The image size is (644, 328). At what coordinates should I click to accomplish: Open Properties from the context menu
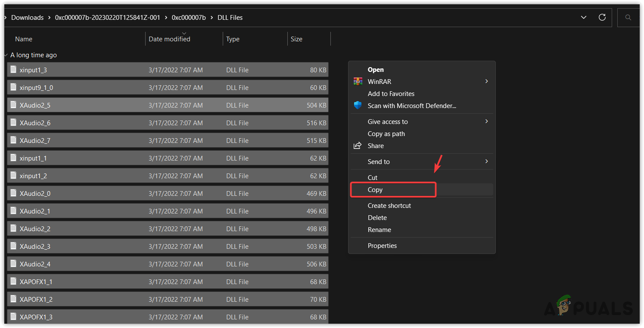[x=382, y=245]
